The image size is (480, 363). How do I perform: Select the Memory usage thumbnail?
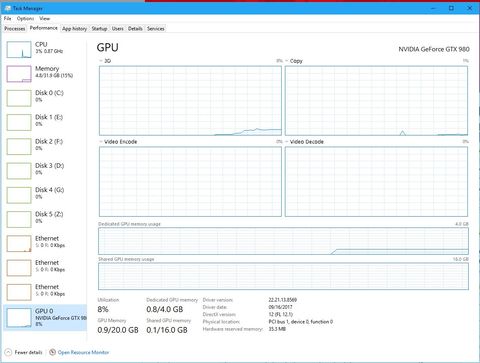[19, 74]
